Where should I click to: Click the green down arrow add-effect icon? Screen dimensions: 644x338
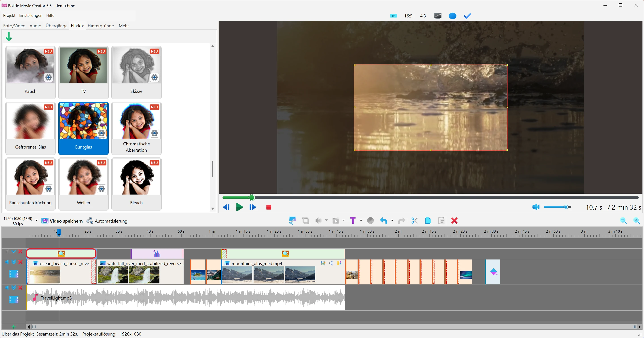pyautogui.click(x=9, y=36)
